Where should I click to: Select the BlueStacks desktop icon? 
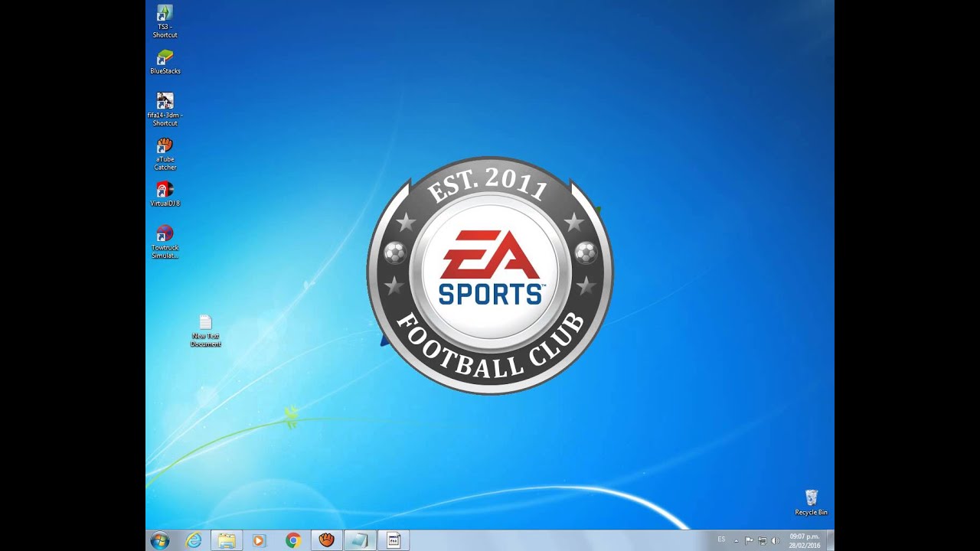pyautogui.click(x=165, y=62)
